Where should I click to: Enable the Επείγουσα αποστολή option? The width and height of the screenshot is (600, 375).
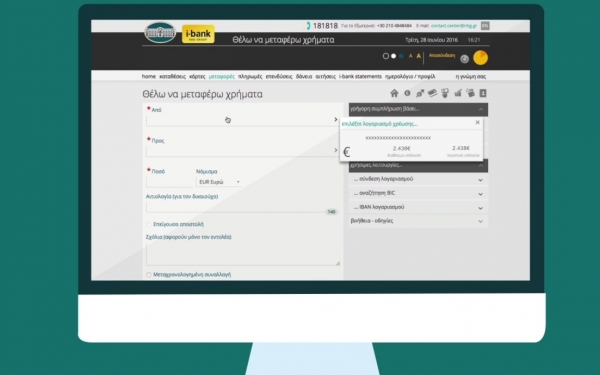tap(149, 225)
